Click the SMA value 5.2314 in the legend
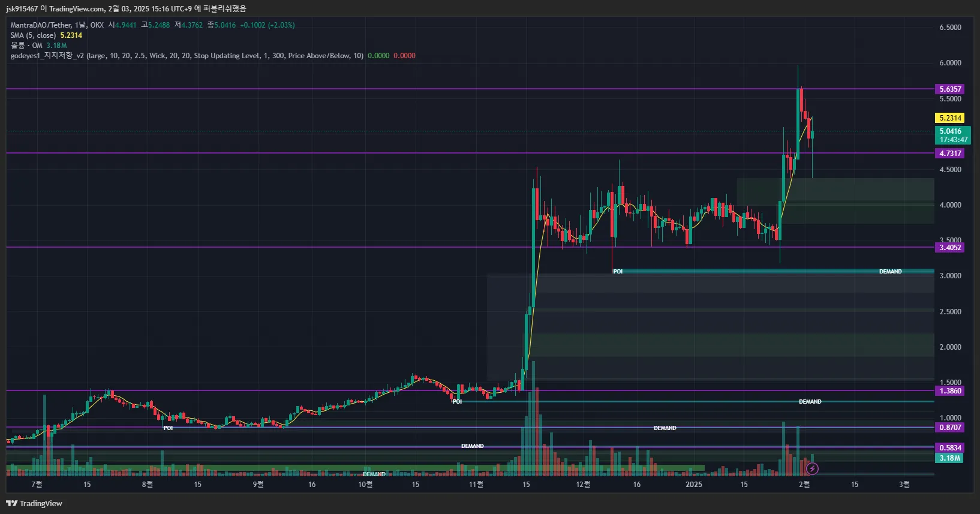The image size is (980, 514). pos(71,35)
